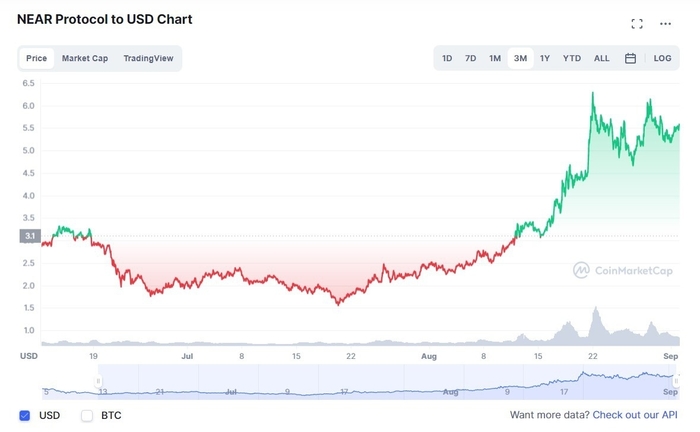Open the three-dot more options menu
The height and width of the screenshot is (432, 700).
(x=666, y=23)
